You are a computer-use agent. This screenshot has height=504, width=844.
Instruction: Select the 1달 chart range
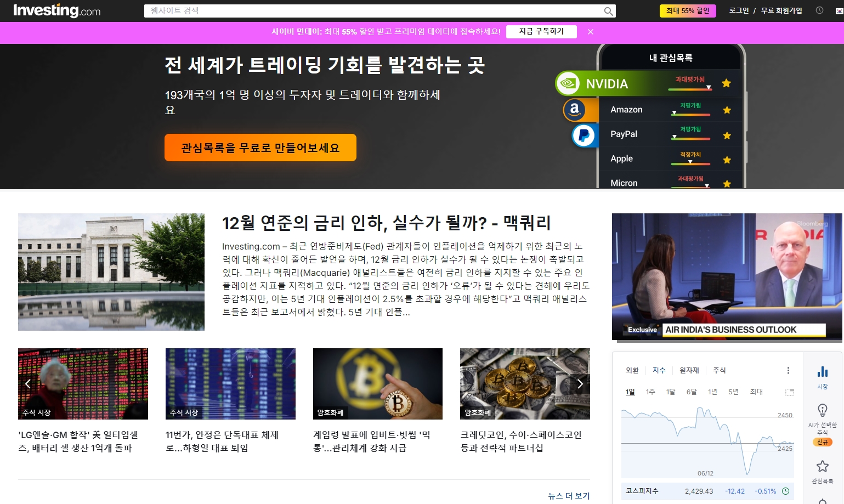click(x=671, y=392)
